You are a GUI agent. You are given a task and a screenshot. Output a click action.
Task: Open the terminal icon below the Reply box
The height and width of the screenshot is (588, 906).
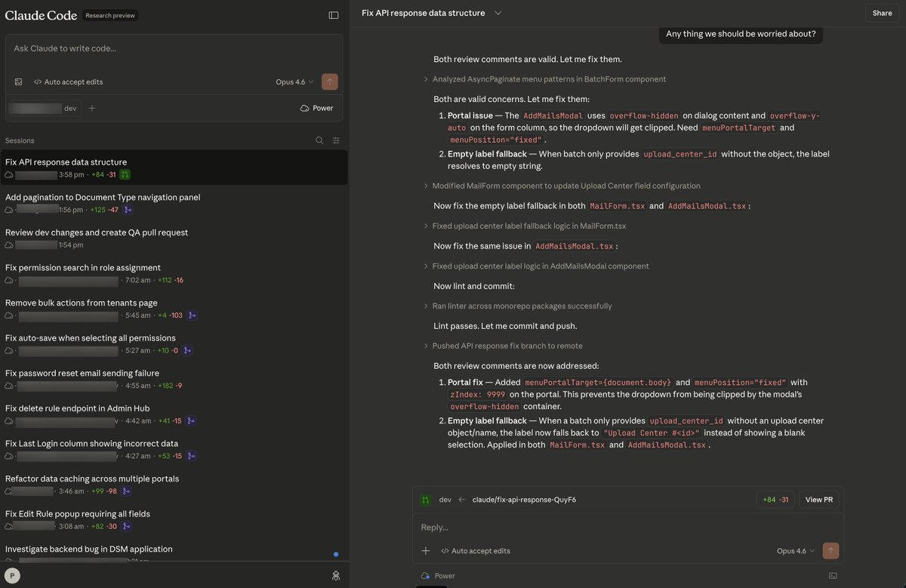833,576
